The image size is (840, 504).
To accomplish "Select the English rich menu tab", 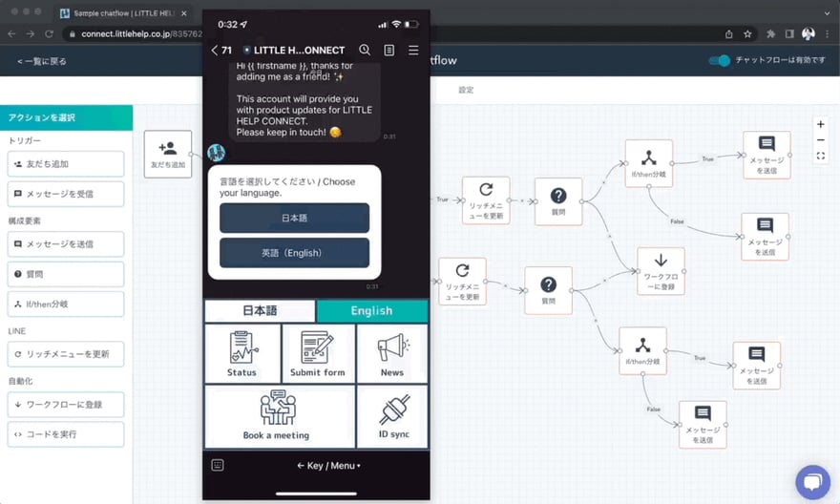I will (x=371, y=310).
